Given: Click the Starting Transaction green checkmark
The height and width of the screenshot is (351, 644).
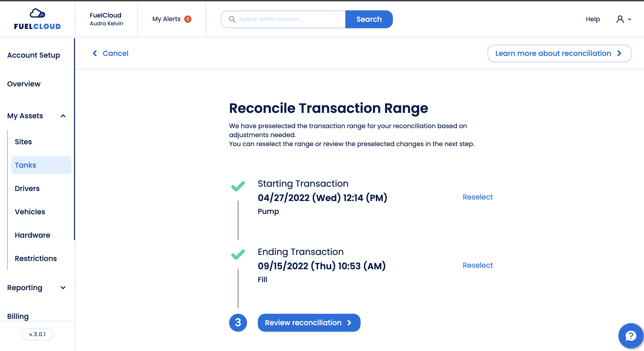Looking at the screenshot, I should 238,186.
